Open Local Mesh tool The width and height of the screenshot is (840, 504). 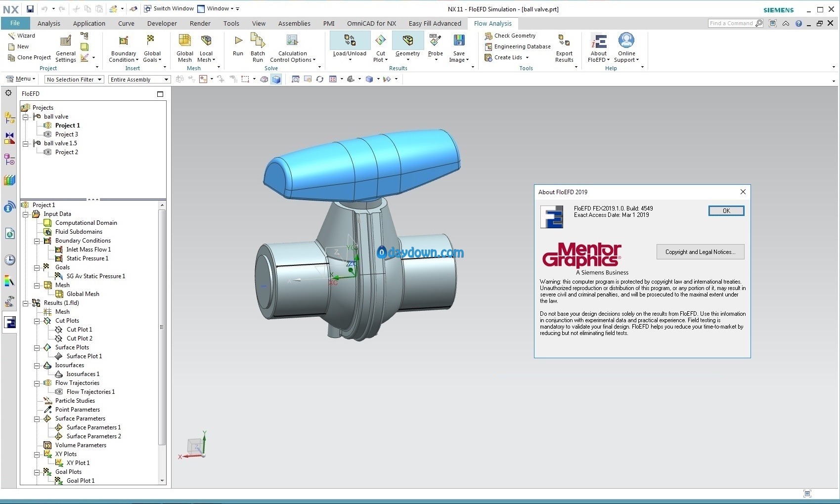(206, 48)
